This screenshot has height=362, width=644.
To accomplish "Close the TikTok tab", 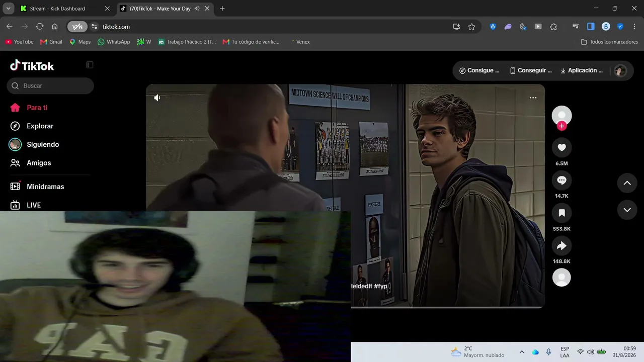I will [207, 9].
